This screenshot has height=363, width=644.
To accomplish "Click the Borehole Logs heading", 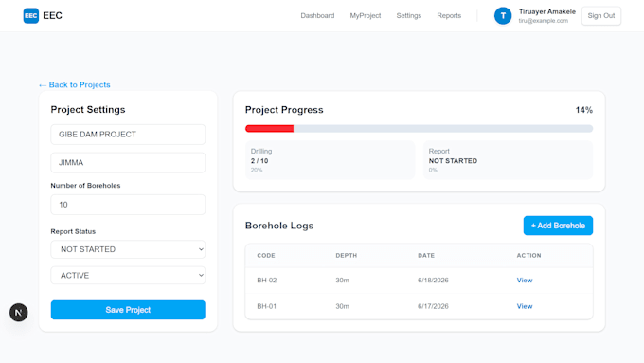I will (x=279, y=226).
